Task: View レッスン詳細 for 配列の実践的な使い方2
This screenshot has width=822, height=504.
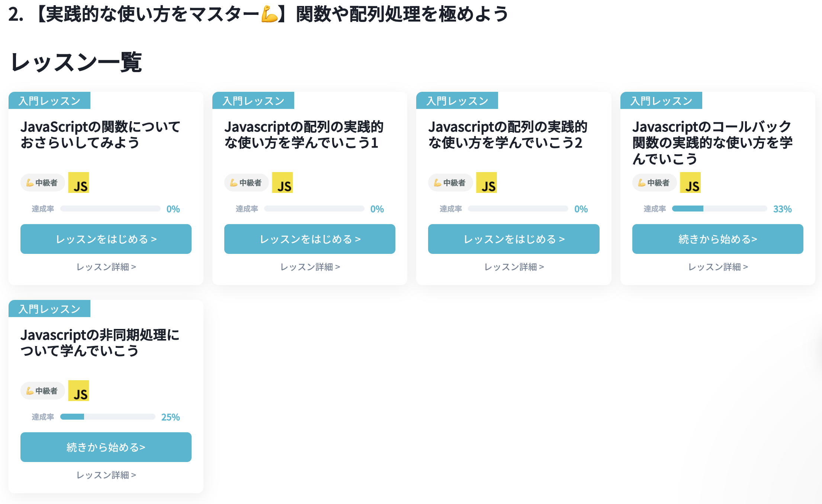Action: pos(514,267)
